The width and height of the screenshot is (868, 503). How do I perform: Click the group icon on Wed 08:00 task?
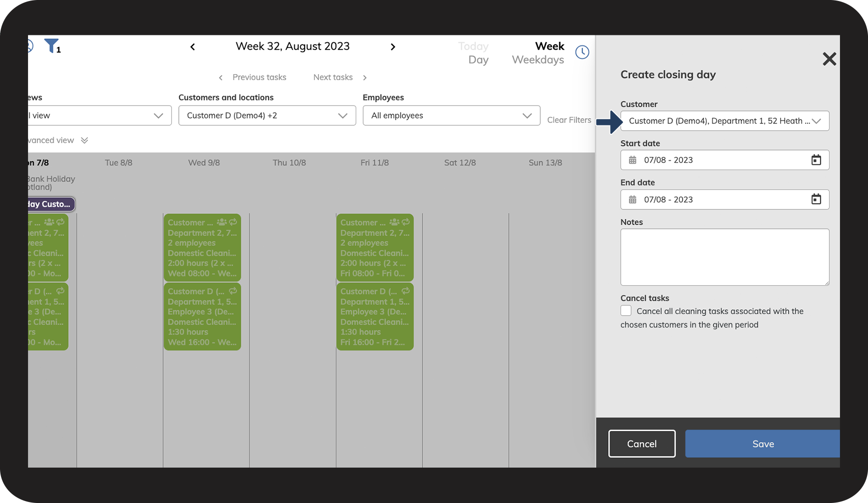222,222
